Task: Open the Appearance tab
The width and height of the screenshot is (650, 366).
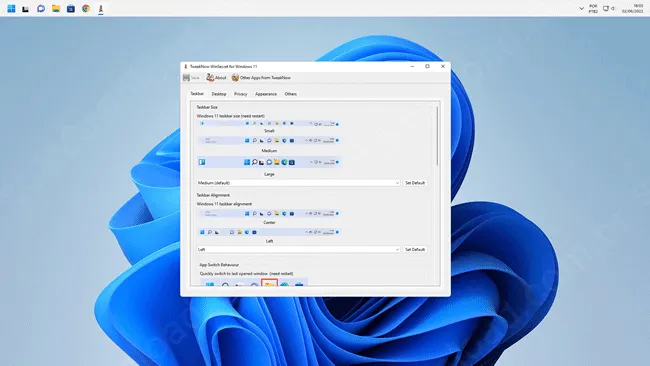Action: [x=266, y=94]
